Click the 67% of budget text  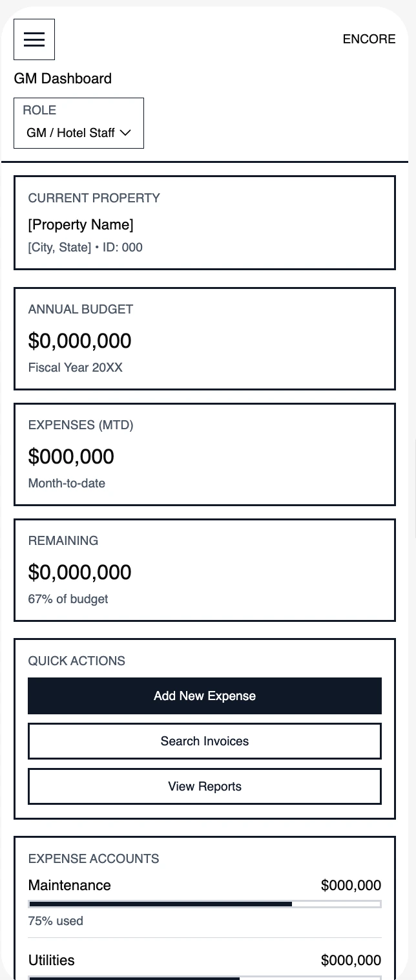68,599
